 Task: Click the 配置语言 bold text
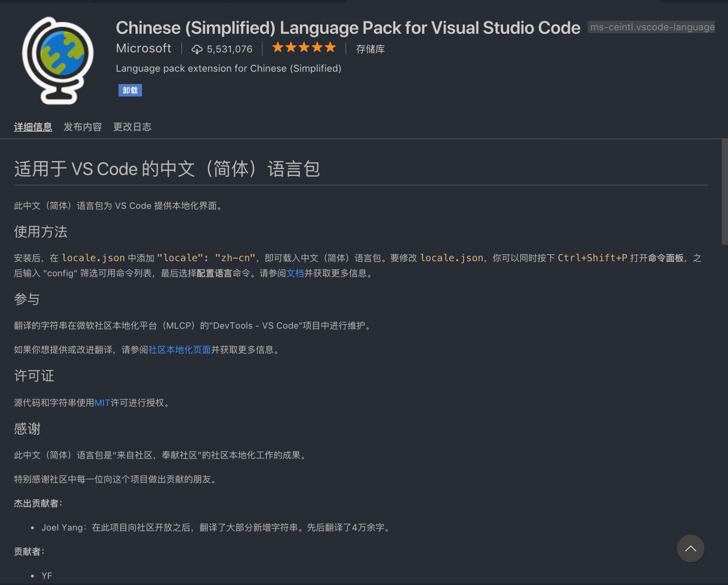(x=214, y=273)
